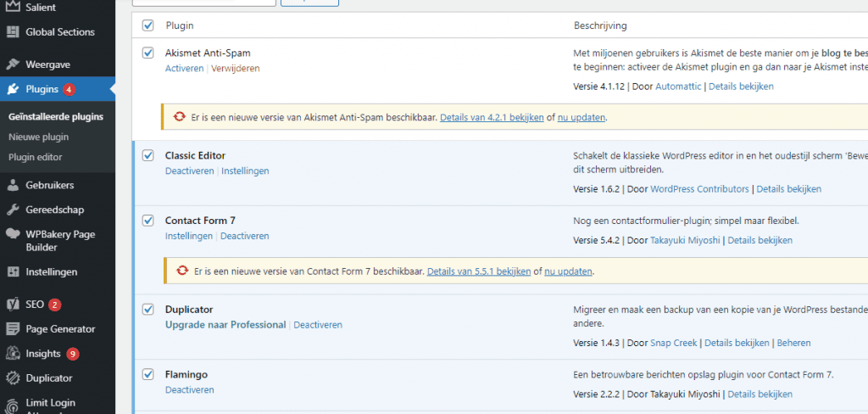
Task: Uncheck the Flamingo plugin checkbox
Action: pos(147,375)
